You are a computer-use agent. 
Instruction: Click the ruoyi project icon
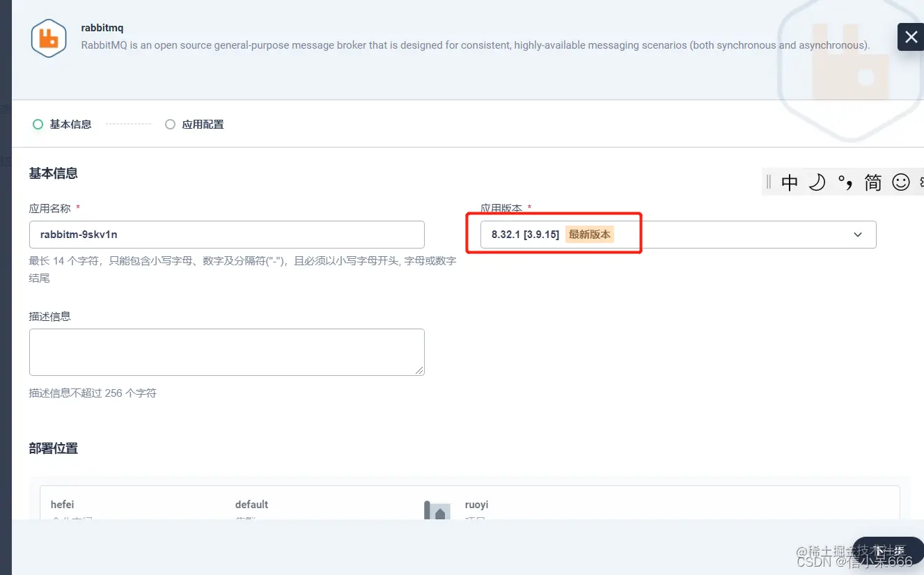click(437, 510)
